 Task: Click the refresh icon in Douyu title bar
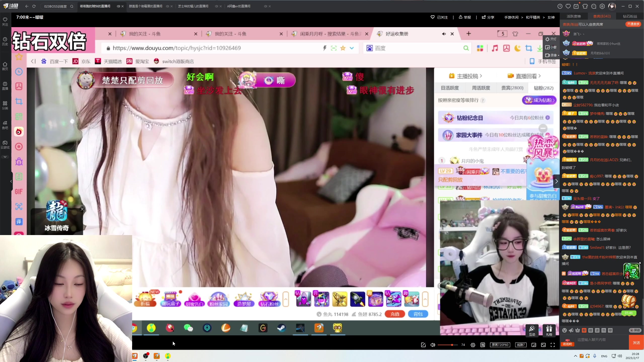click(34, 6)
